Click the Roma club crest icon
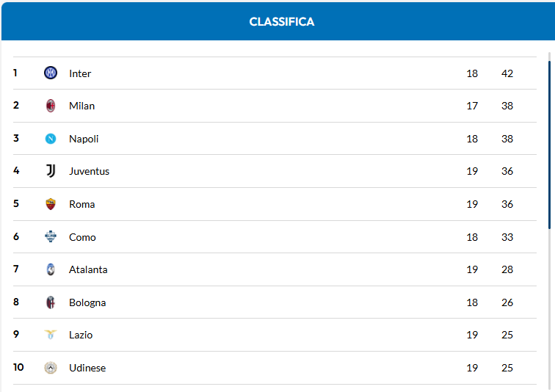This screenshot has height=392, width=555. pyautogui.click(x=51, y=204)
